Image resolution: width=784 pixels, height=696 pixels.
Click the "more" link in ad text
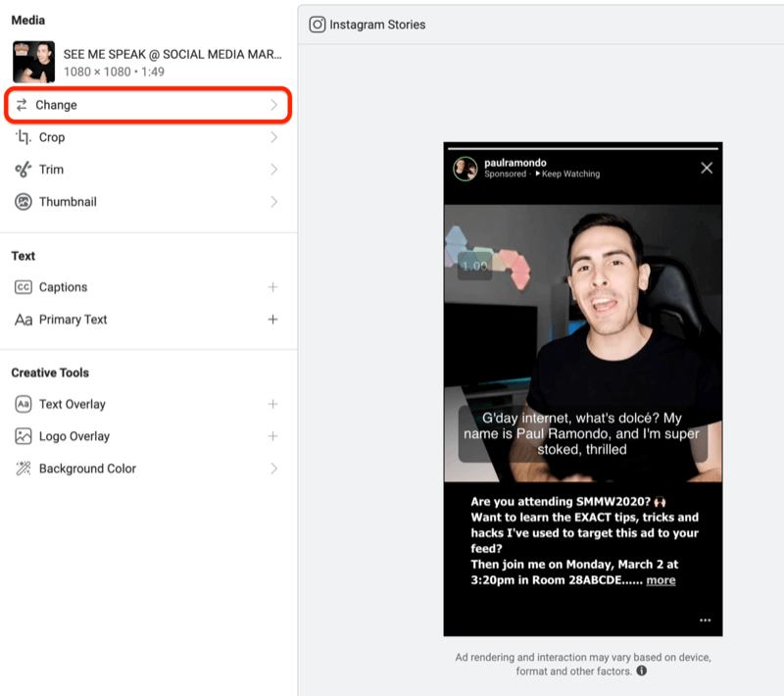coord(661,580)
